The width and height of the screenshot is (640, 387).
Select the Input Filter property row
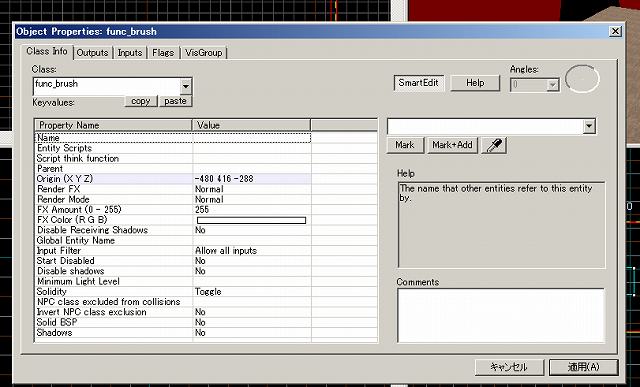[173, 251]
